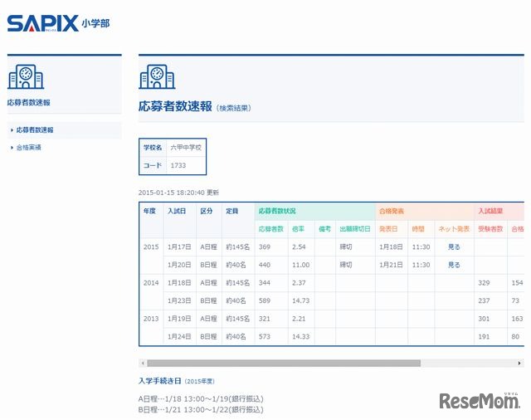
Task: Click scrollbar left arrow under table
Action: [x=143, y=363]
